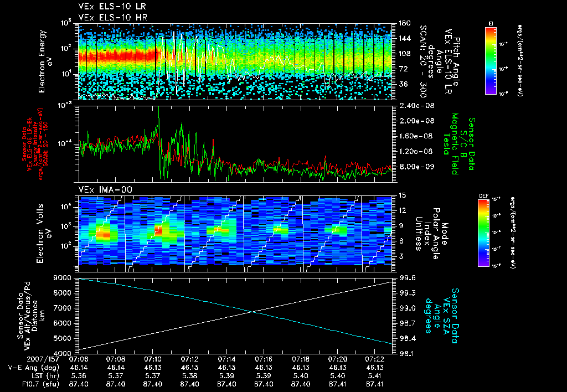
Task: Click the 'SCAN: 20 - 300' label
Action: [422, 61]
